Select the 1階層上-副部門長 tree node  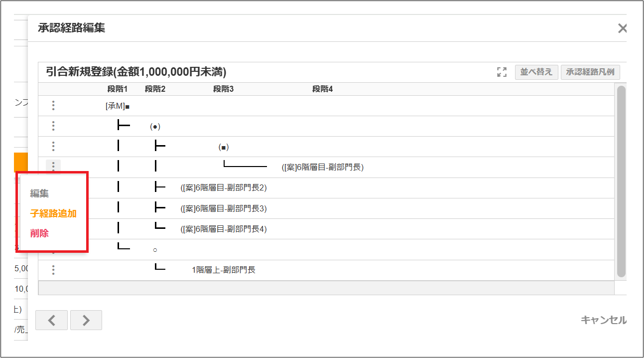(x=224, y=270)
